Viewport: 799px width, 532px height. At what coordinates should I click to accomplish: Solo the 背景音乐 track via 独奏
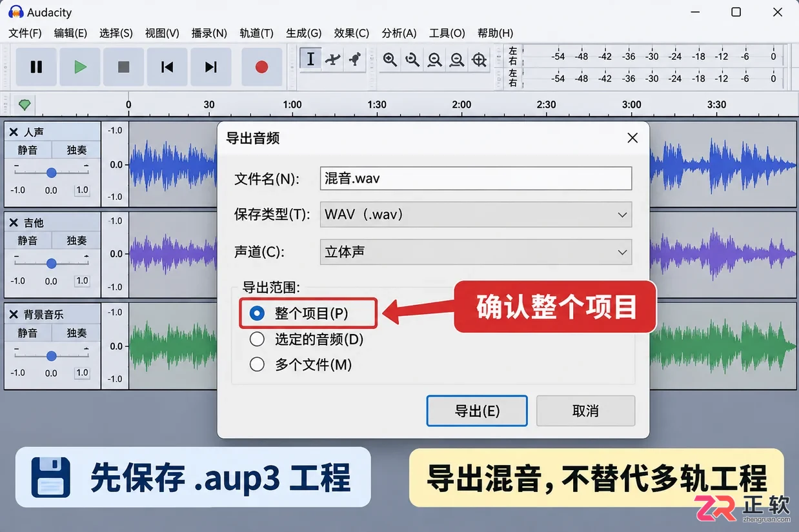tap(77, 333)
